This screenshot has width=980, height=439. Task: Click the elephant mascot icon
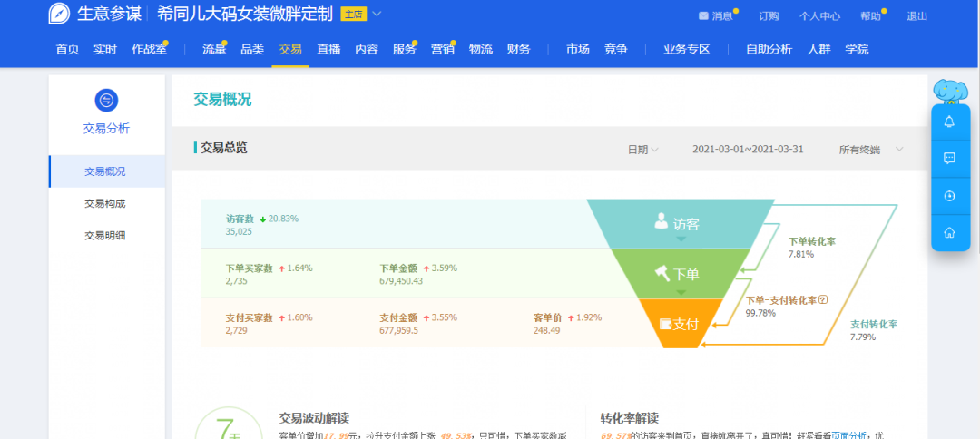[950, 92]
